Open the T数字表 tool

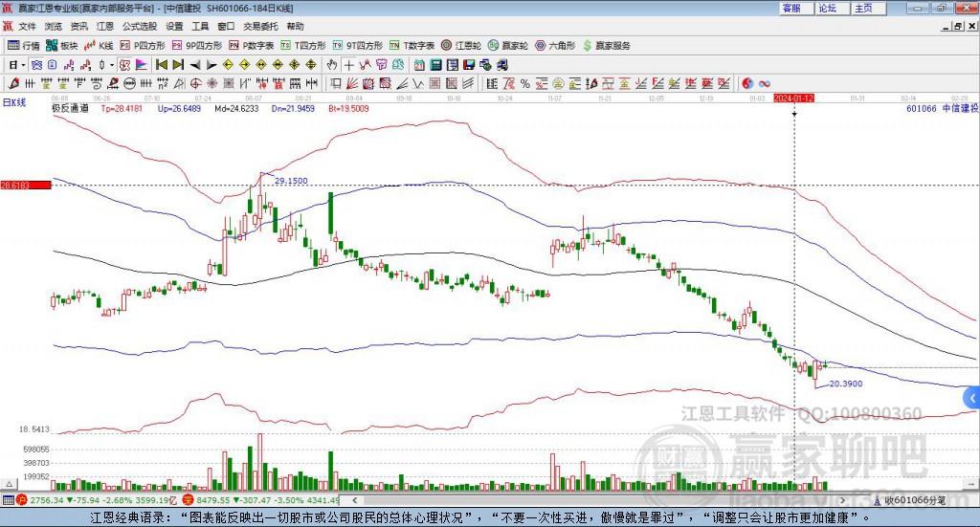[412, 46]
